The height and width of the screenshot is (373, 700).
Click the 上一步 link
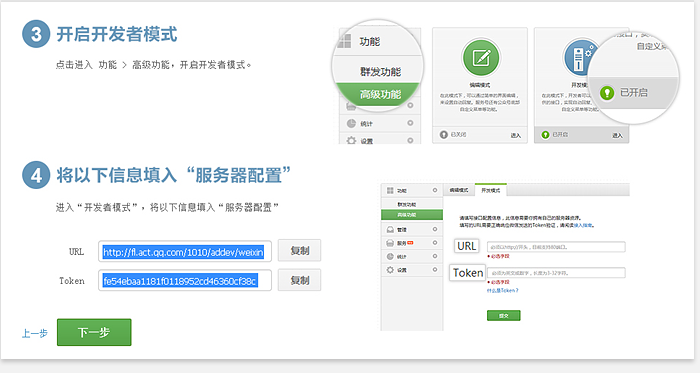click(35, 333)
